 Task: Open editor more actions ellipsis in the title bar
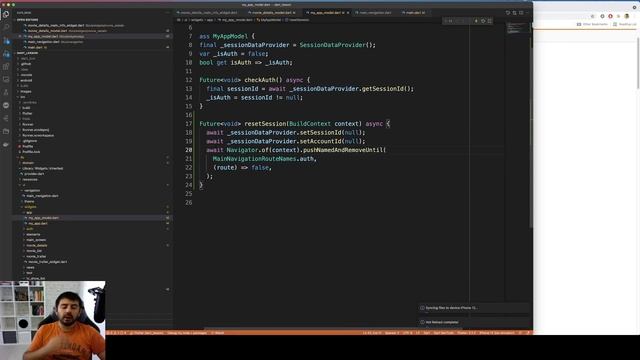pos(528,13)
